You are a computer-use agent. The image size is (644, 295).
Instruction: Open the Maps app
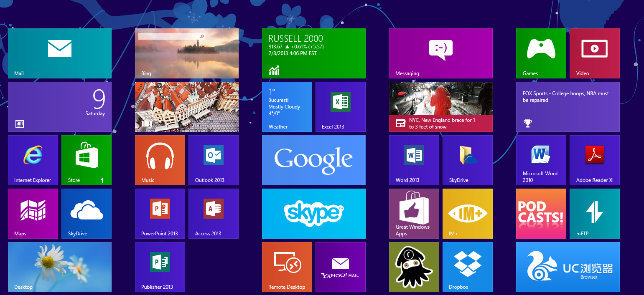(33, 213)
